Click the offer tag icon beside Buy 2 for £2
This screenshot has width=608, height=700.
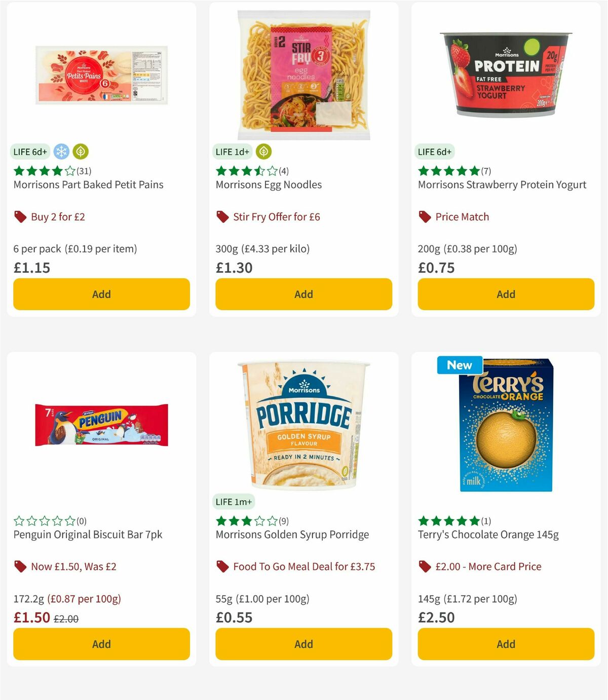point(20,216)
